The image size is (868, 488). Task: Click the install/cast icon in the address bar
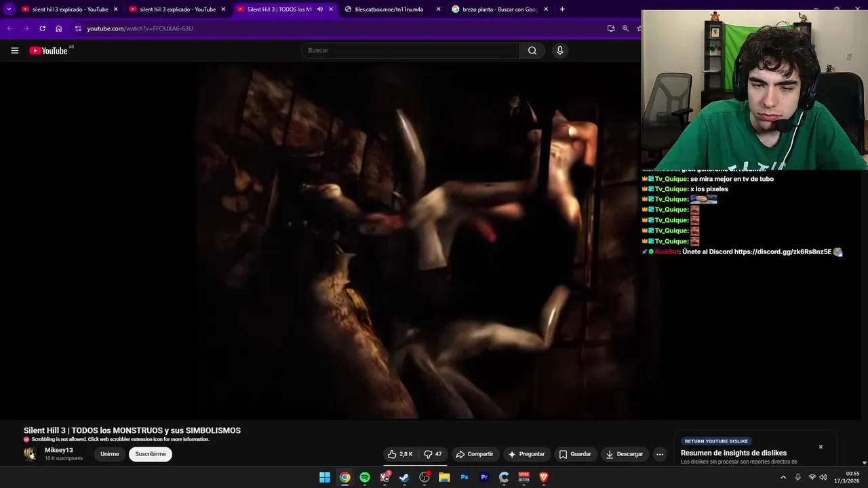click(x=611, y=28)
